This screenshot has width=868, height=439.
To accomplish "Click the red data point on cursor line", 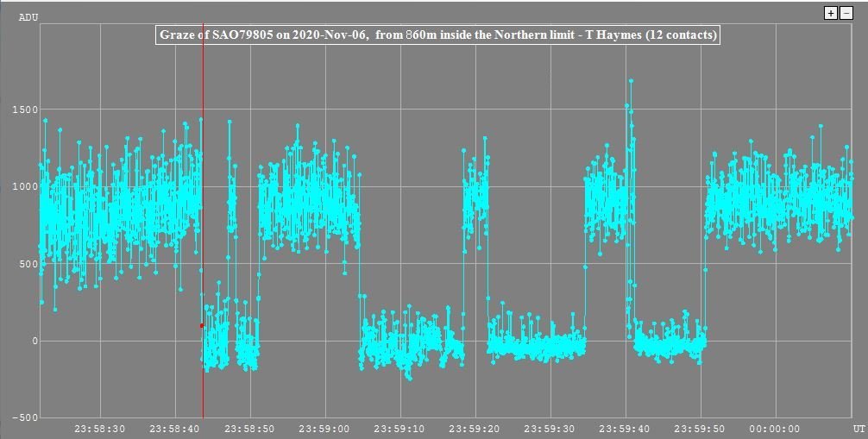I will click(202, 325).
